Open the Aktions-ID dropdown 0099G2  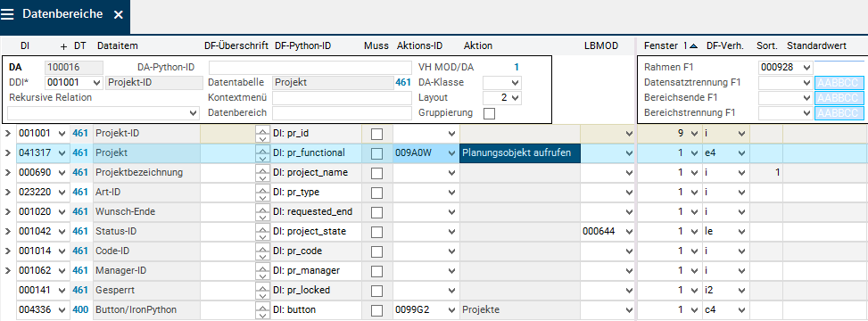click(x=451, y=310)
